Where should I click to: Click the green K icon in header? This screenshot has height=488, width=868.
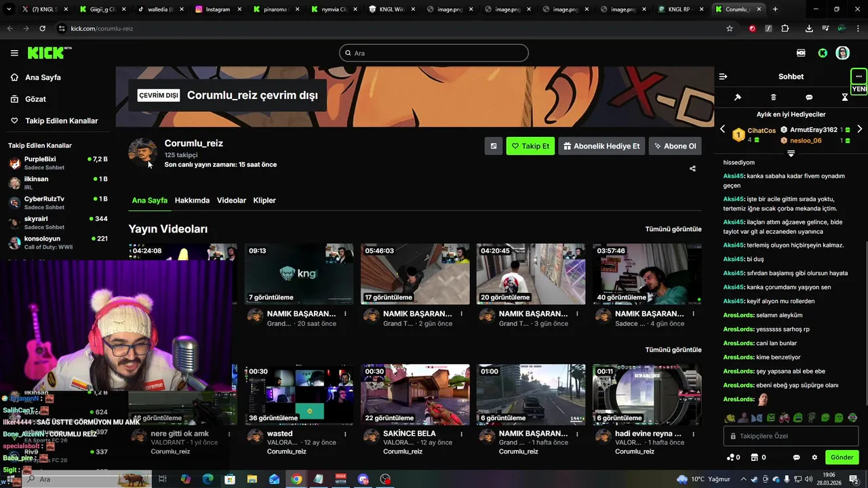pyautogui.click(x=823, y=53)
